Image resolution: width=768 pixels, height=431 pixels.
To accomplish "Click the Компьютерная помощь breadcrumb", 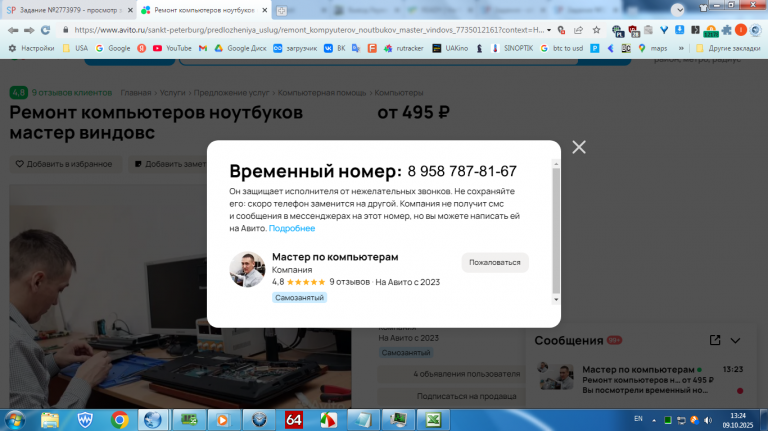I will tap(322, 93).
